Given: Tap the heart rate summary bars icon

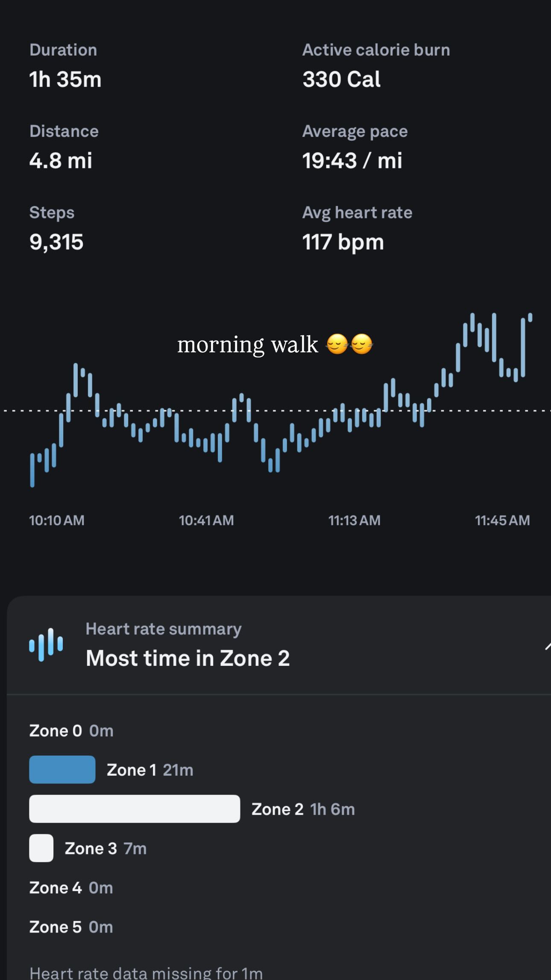Looking at the screenshot, I should [x=46, y=645].
